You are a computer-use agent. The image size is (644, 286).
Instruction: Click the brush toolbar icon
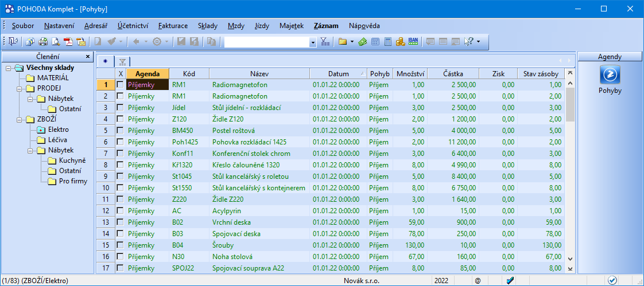[111, 42]
